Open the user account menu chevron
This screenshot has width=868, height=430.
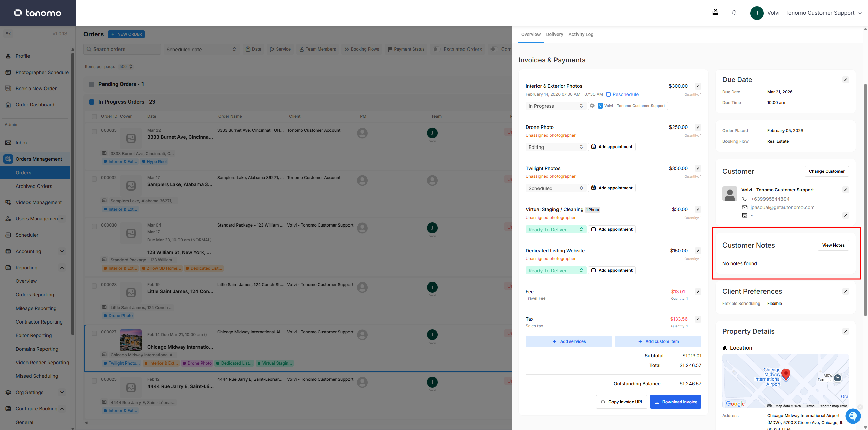point(860,13)
